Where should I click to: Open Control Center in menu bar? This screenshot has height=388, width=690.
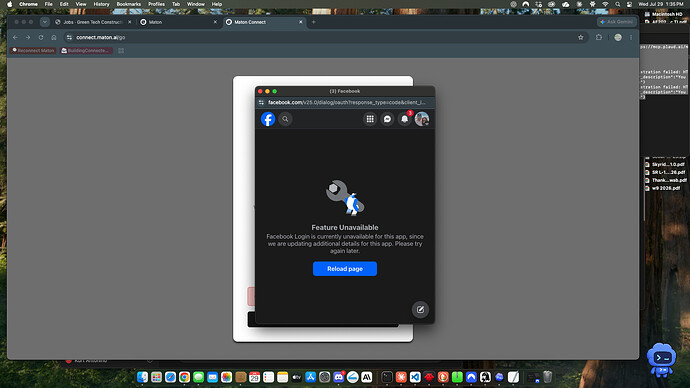pyautogui.click(x=629, y=4)
